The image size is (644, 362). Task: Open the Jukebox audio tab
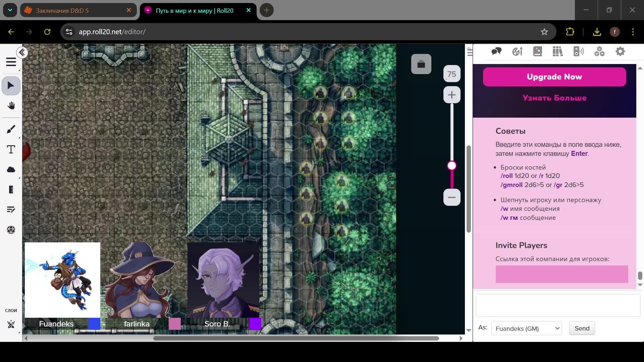pos(579,52)
